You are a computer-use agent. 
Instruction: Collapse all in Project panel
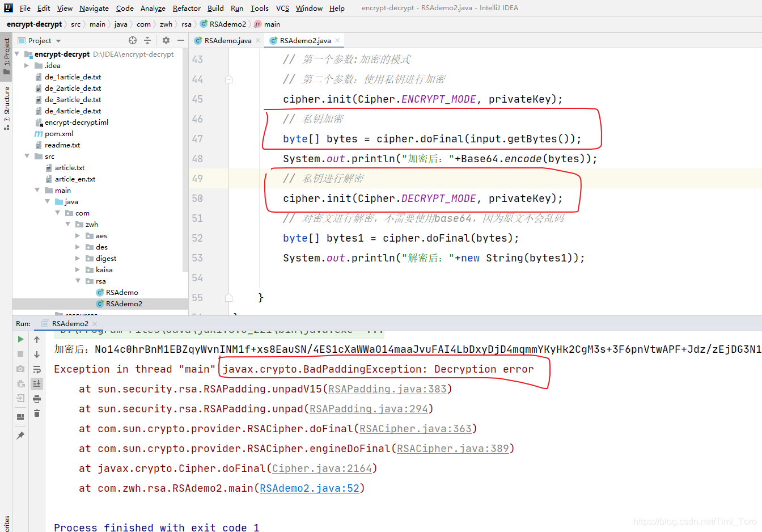147,40
